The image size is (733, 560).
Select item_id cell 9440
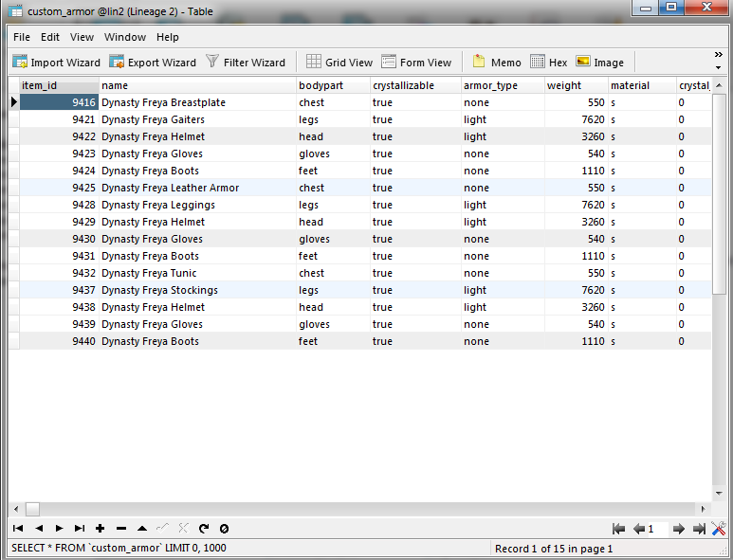[x=59, y=341]
